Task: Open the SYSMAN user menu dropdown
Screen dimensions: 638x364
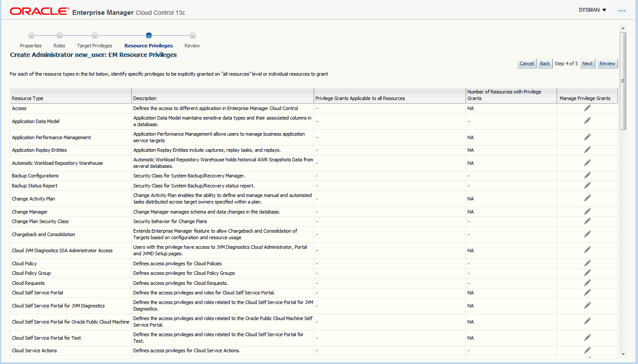Action: (592, 10)
